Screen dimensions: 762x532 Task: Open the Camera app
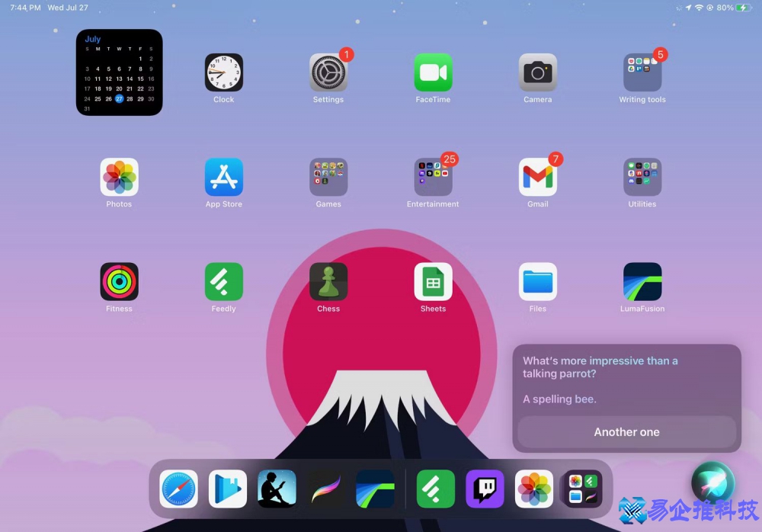[538, 72]
